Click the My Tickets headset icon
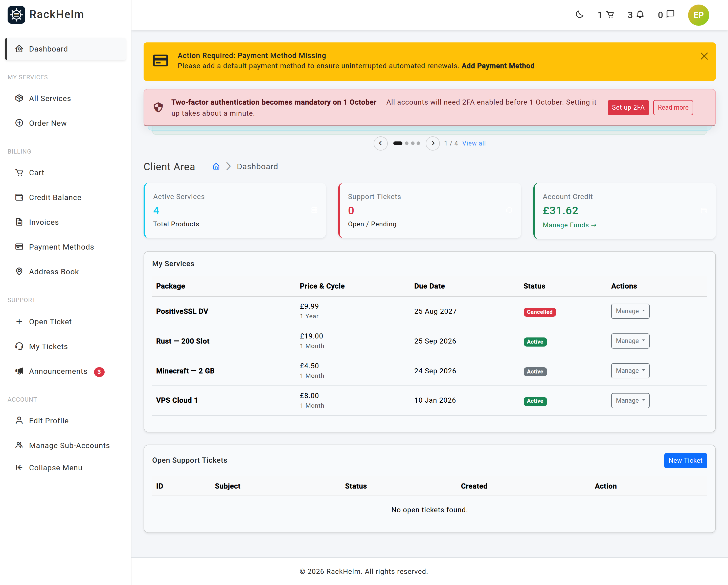Image resolution: width=728 pixels, height=585 pixels. click(19, 346)
